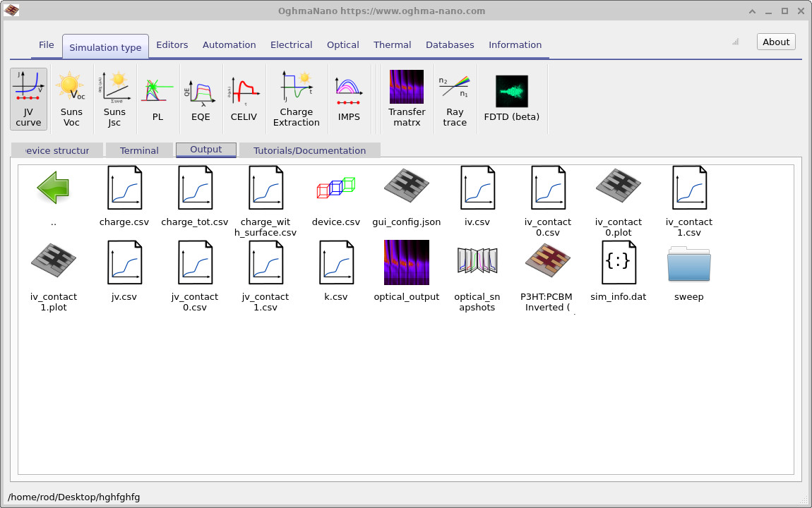Open charge_with_surface.csv file
The height and width of the screenshot is (508, 812).
pos(265,202)
